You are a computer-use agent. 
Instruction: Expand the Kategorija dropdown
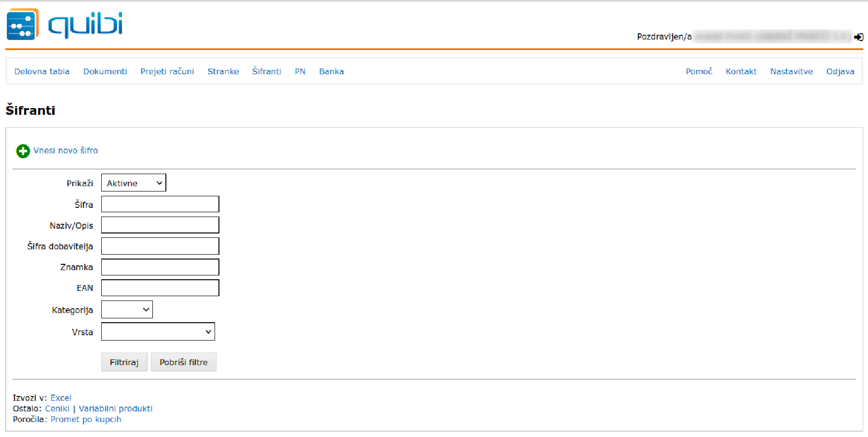(127, 310)
